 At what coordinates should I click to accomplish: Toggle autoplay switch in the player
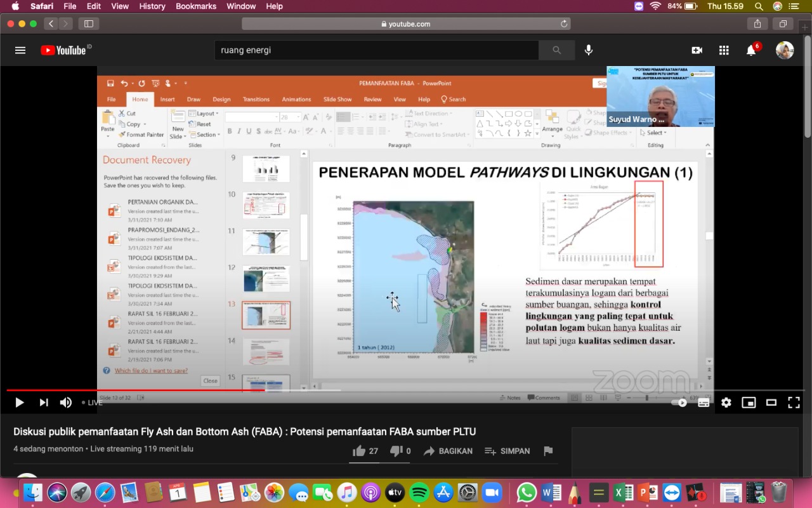point(679,403)
